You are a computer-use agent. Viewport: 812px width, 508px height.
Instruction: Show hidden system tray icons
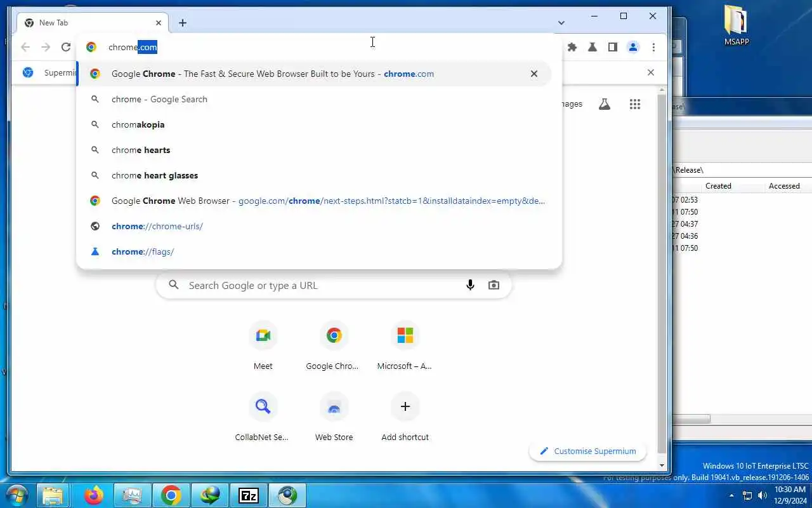(x=731, y=495)
